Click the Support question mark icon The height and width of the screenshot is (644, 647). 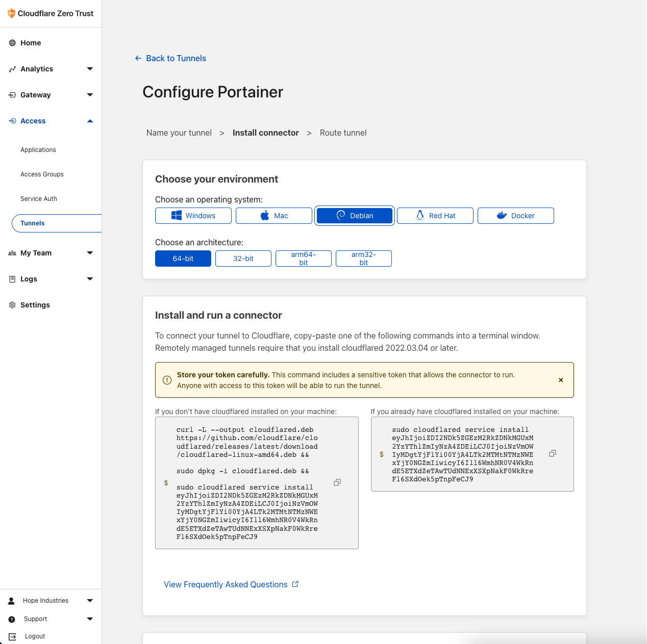(x=12, y=619)
